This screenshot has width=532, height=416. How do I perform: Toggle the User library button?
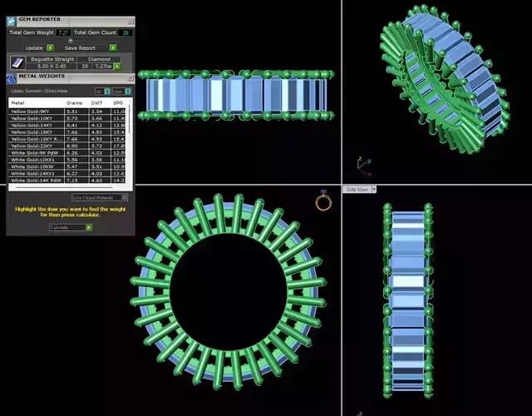point(121,92)
